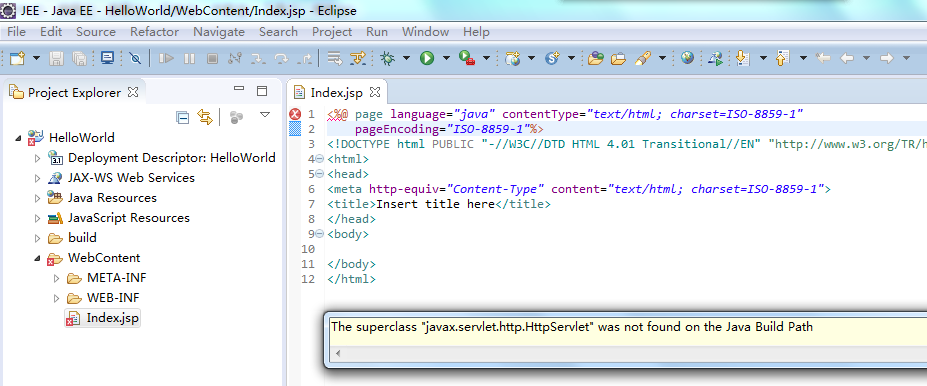This screenshot has height=386, width=927.
Task: Click the tooltip horizontal scrollbar left arrow
Action: coord(339,352)
